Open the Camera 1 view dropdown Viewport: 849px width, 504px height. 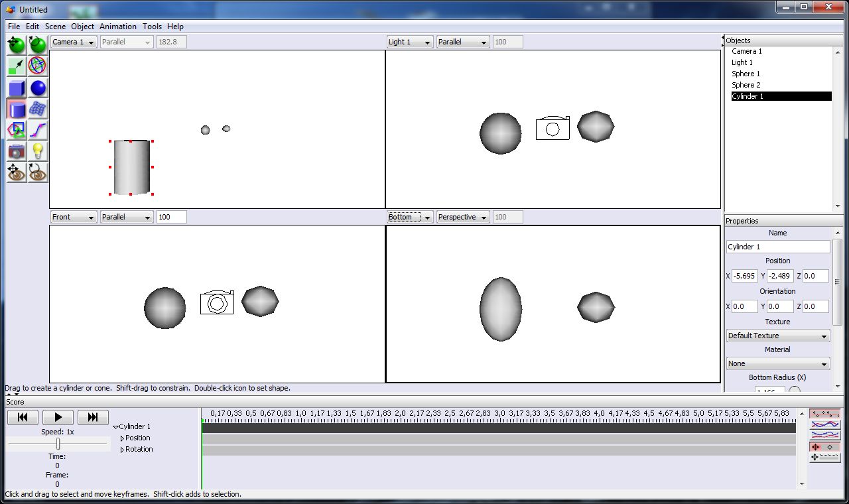click(x=74, y=42)
